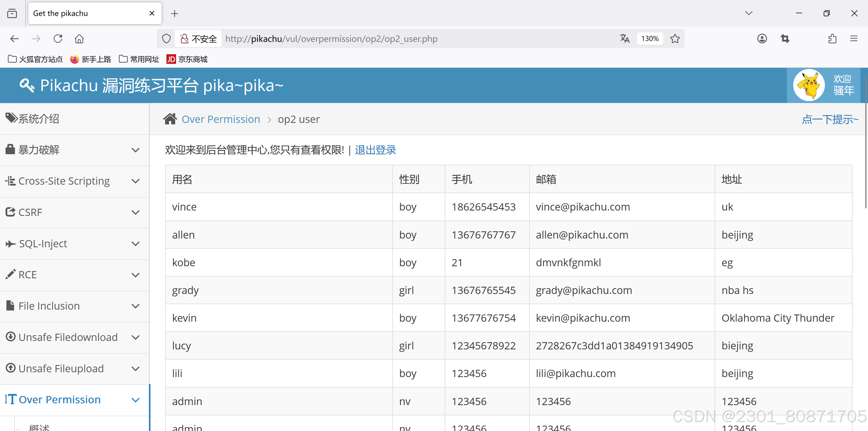Screen dimensions: 868x431
Task: Open the 系统介绍 sidebar item
Action: click(x=39, y=119)
